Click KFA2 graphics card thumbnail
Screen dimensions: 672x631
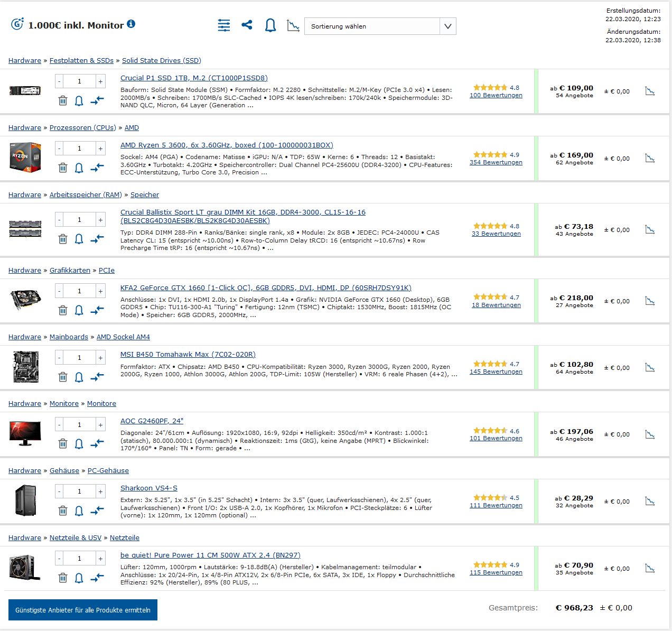pos(25,300)
